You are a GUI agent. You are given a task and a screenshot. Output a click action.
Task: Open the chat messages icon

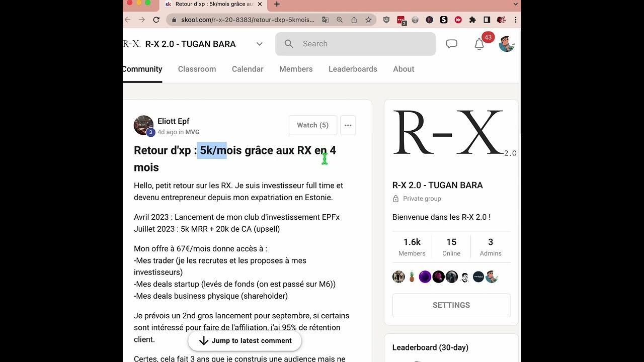[x=451, y=44]
